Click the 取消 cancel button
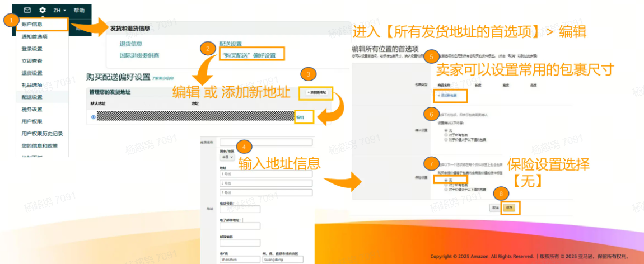The height and width of the screenshot is (264, 644). [496, 208]
